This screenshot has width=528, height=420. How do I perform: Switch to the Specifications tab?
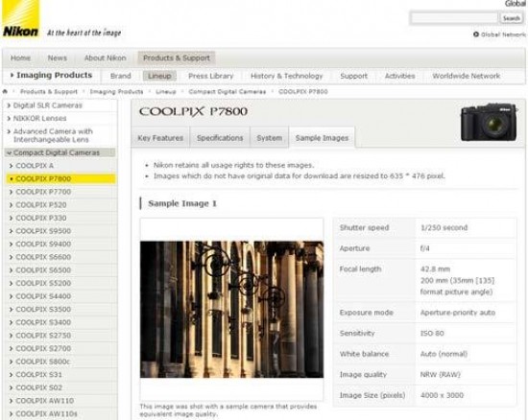pyautogui.click(x=220, y=138)
